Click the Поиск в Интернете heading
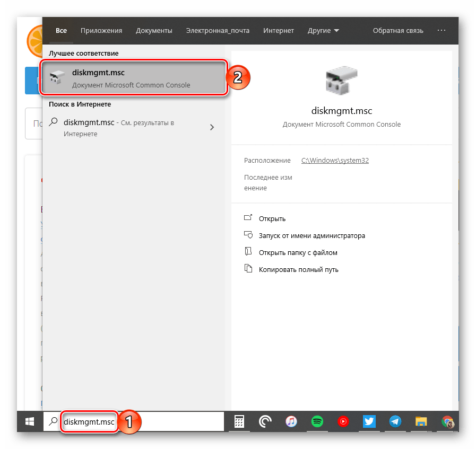 pyautogui.click(x=80, y=104)
